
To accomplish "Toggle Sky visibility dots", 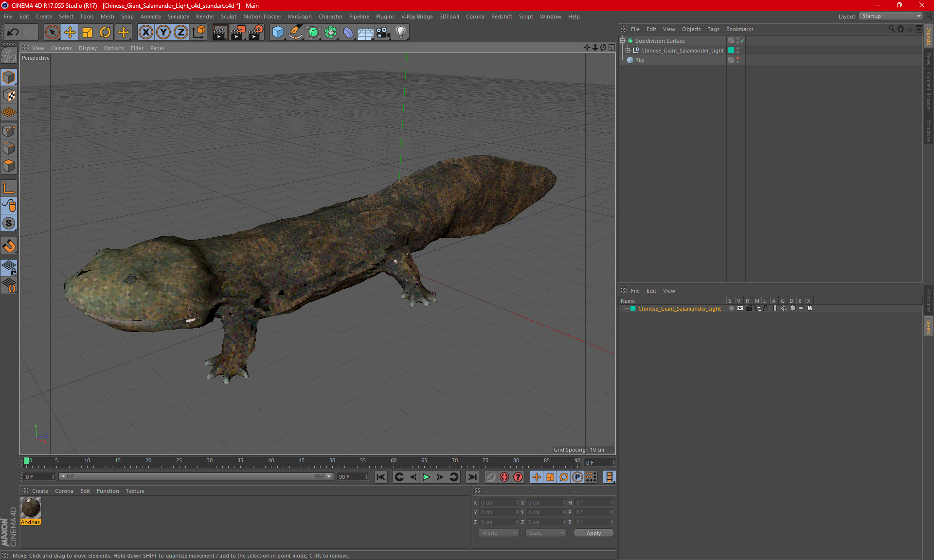I will [x=737, y=60].
